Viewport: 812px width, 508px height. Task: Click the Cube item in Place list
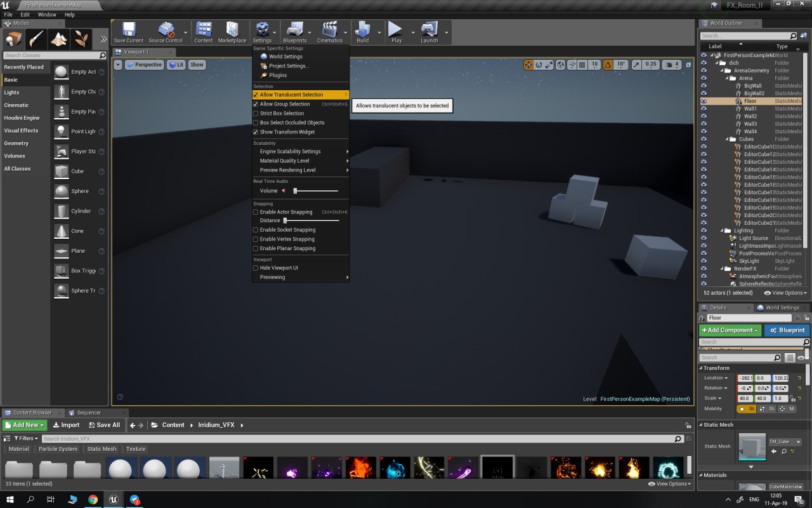tap(77, 171)
